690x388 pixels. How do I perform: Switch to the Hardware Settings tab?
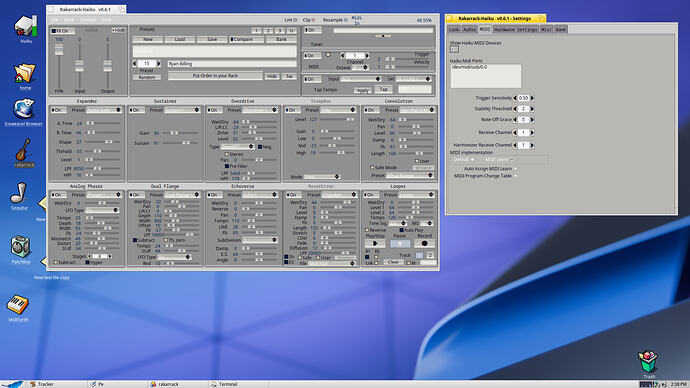[515, 29]
